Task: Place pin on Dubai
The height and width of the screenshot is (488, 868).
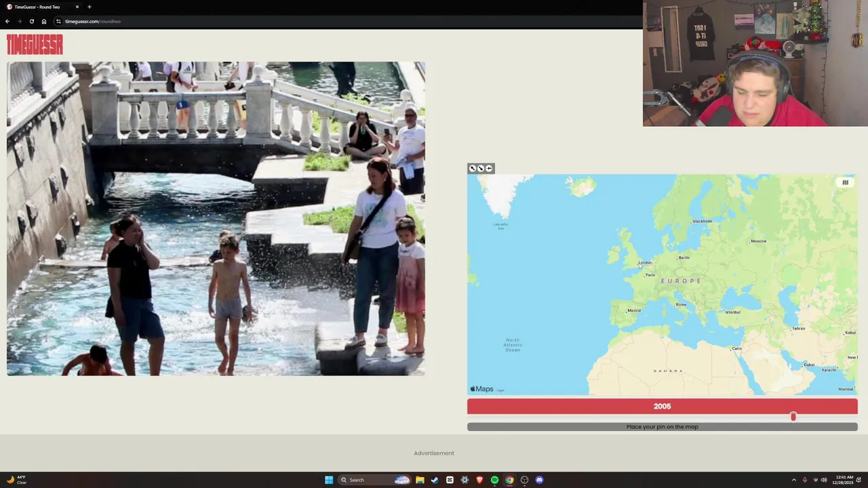Action: point(808,365)
